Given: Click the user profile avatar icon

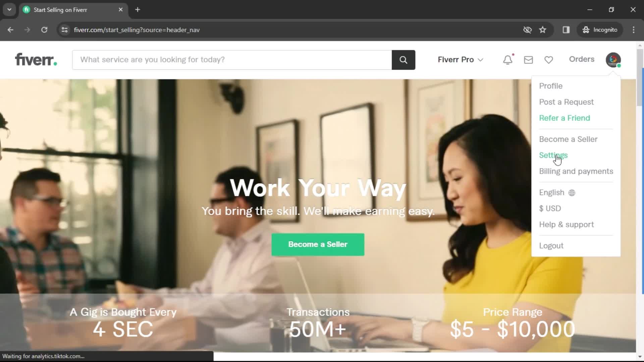Looking at the screenshot, I should [x=613, y=59].
